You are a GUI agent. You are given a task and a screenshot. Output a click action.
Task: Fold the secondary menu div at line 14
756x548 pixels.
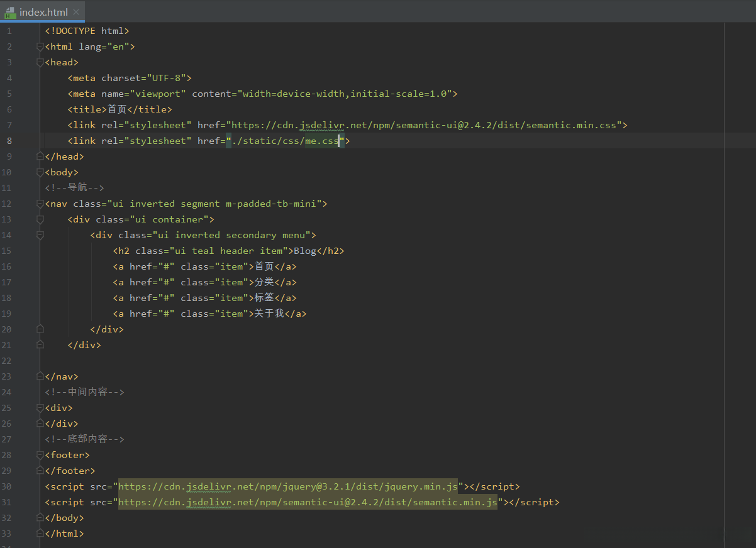pyautogui.click(x=40, y=235)
